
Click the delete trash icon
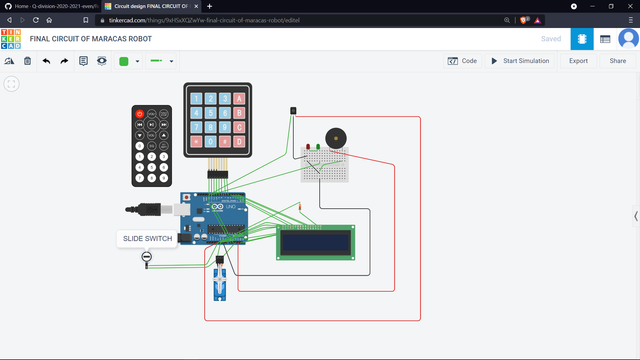[x=27, y=61]
